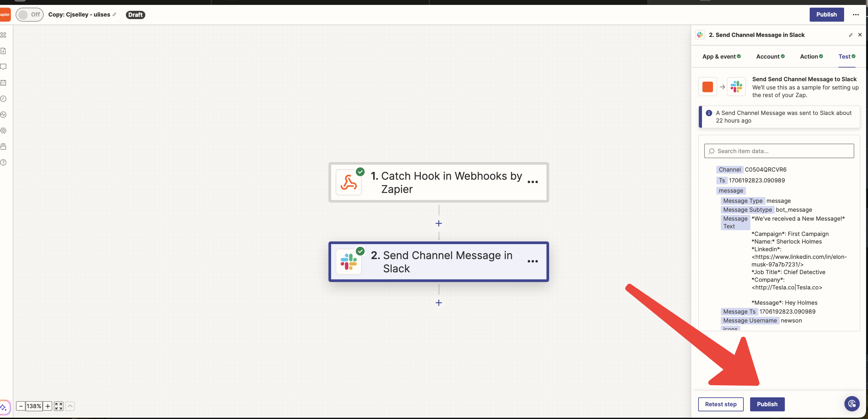Zoom out the canvas with minus button

point(21,406)
